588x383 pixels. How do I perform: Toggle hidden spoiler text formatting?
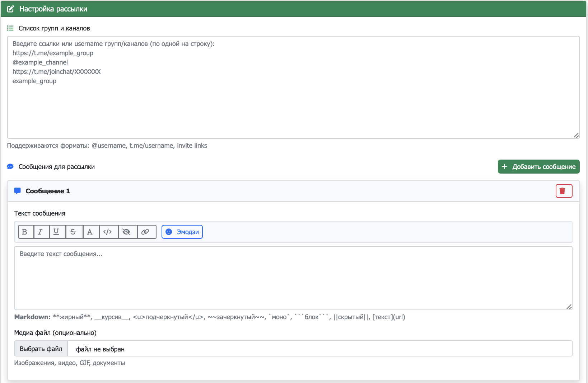pyautogui.click(x=126, y=232)
